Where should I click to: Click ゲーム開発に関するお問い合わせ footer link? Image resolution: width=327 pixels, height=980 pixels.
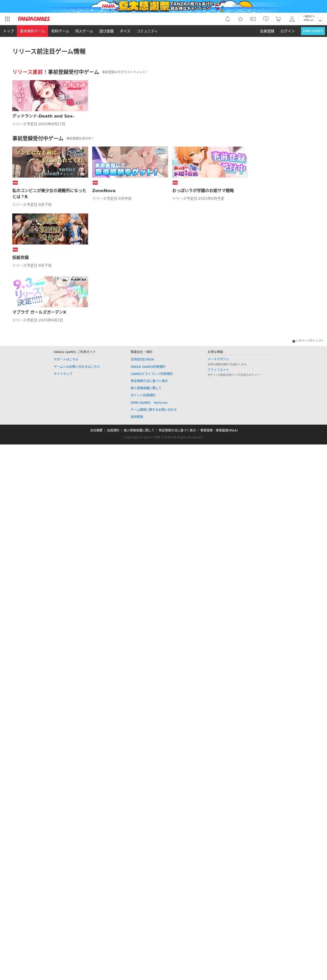154,410
